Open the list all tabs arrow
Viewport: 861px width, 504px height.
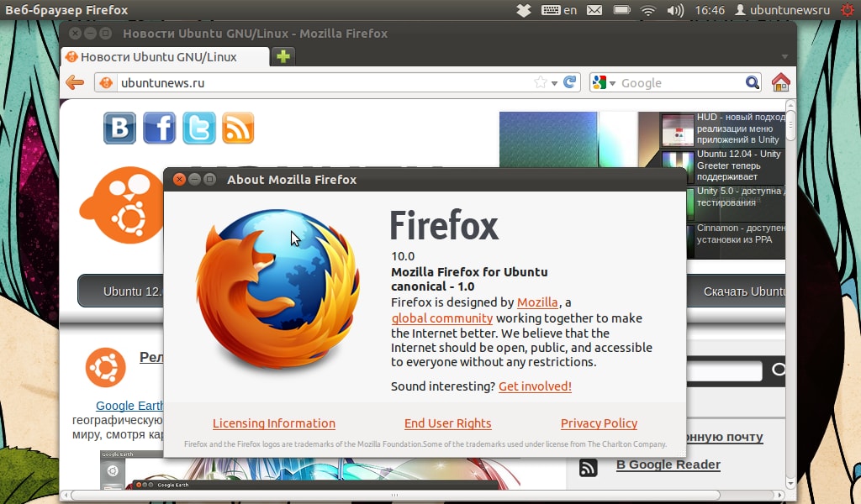pos(784,56)
